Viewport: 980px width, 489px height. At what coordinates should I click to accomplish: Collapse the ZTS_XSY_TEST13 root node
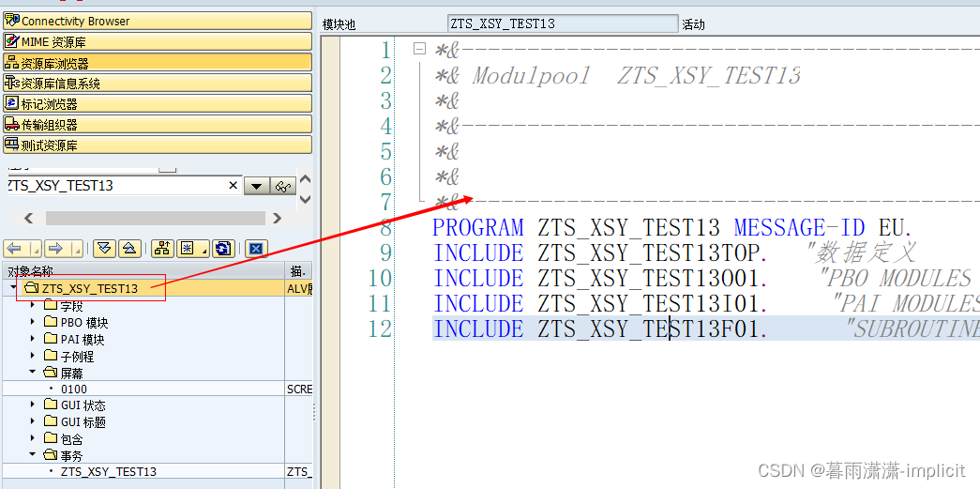14,288
